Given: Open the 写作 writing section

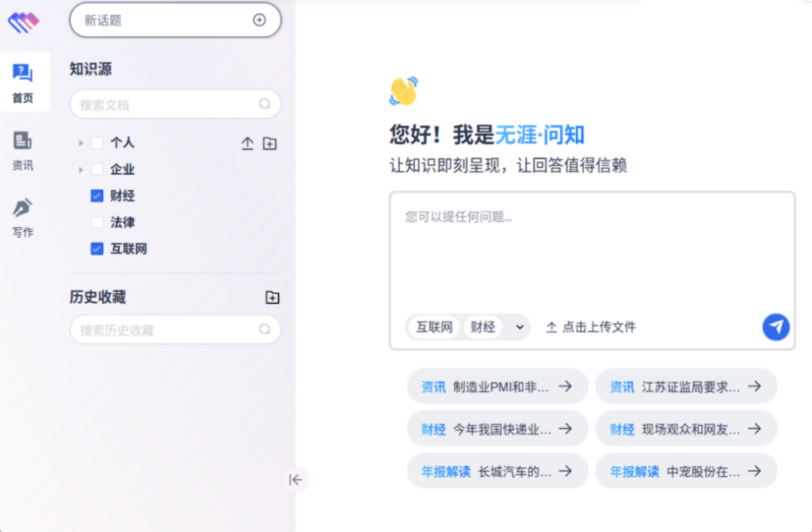Looking at the screenshot, I should click(x=23, y=217).
